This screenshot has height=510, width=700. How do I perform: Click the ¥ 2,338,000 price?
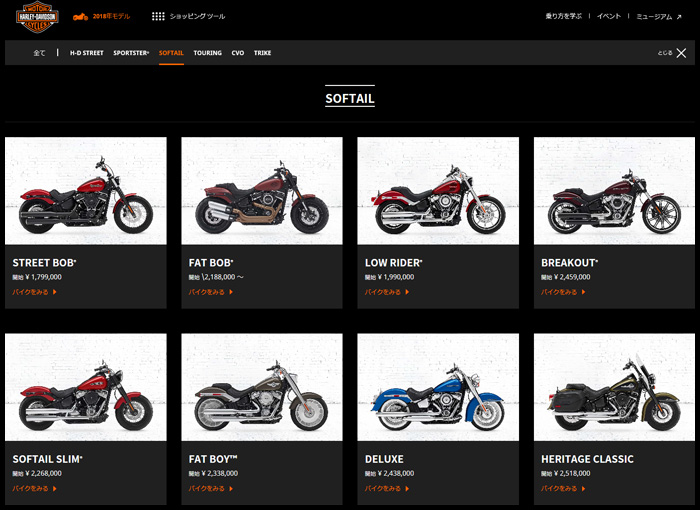pyautogui.click(x=220, y=473)
